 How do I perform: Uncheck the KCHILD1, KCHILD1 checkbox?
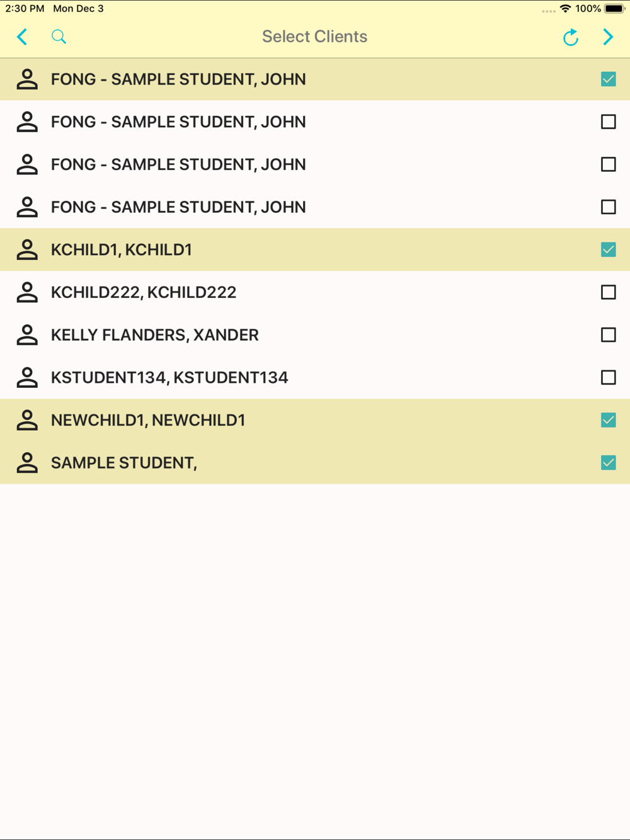608,250
